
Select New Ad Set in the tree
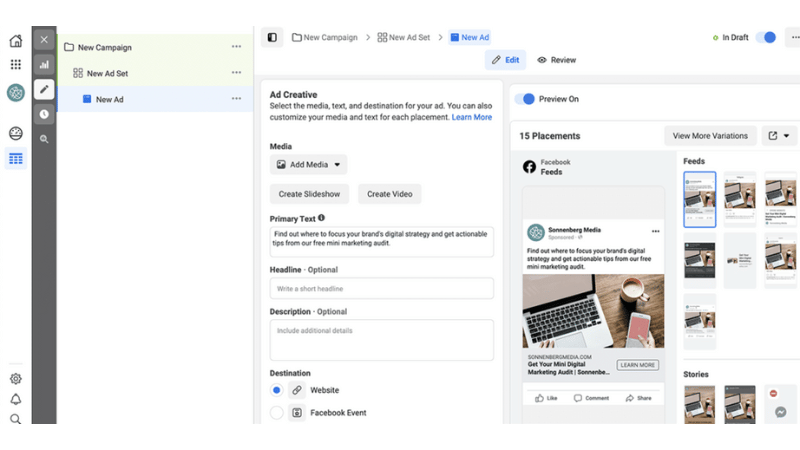[107, 73]
